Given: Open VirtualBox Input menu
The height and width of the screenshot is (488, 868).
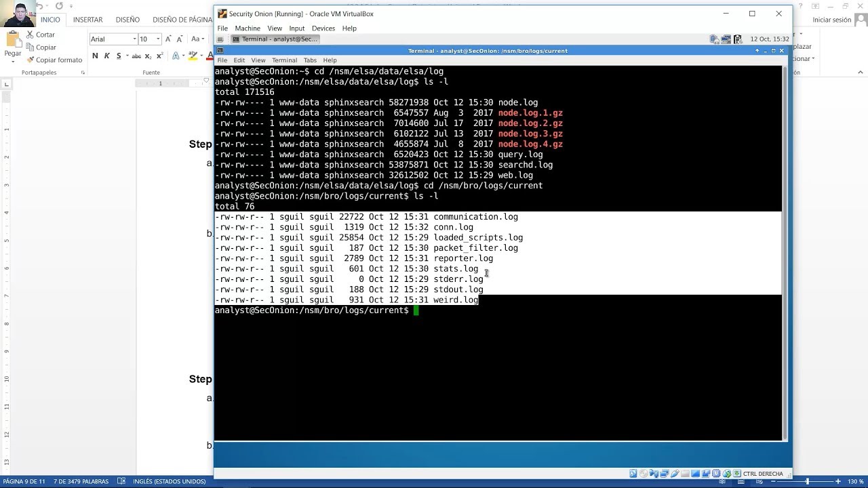Looking at the screenshot, I should (x=297, y=28).
